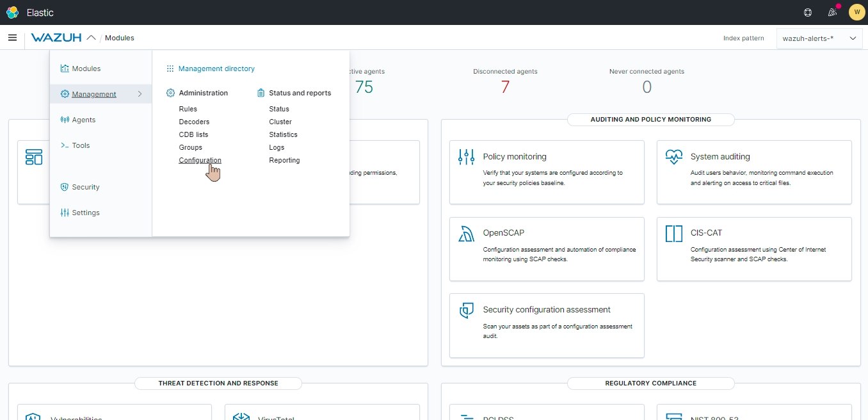
Task: Click the Elastic logo icon
Action: (x=13, y=12)
